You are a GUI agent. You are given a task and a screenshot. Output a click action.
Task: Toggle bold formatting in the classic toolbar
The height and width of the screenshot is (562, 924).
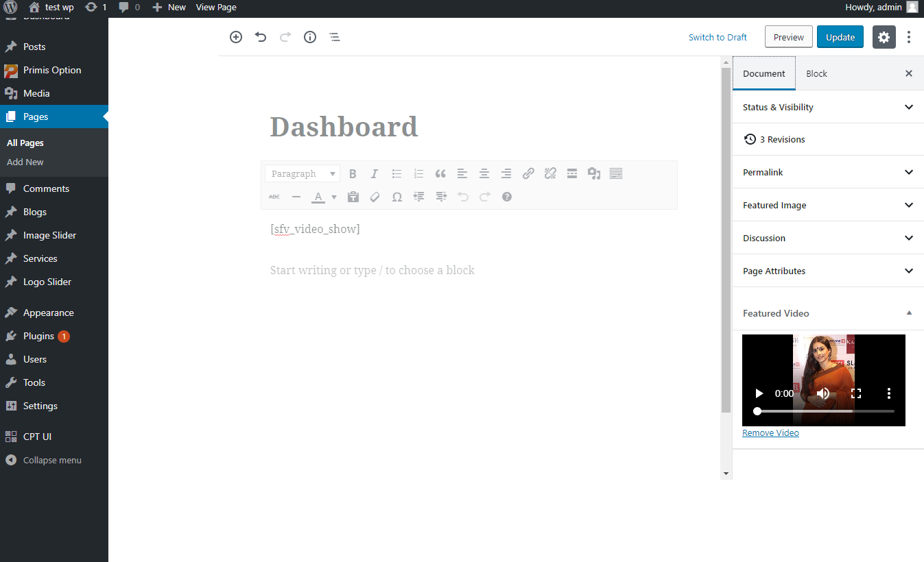click(x=353, y=173)
